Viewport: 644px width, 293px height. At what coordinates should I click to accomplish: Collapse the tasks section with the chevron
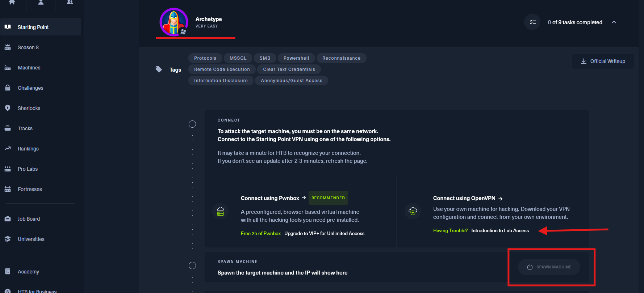click(x=614, y=22)
